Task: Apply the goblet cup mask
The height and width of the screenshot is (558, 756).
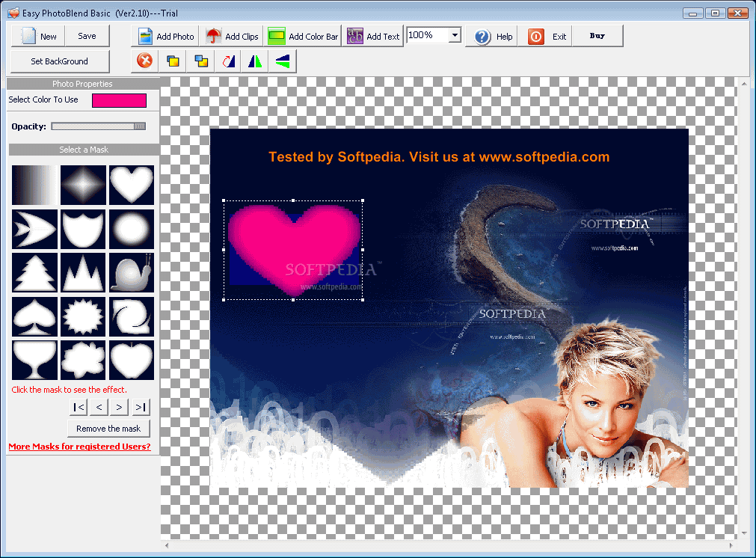Action: coord(34,361)
